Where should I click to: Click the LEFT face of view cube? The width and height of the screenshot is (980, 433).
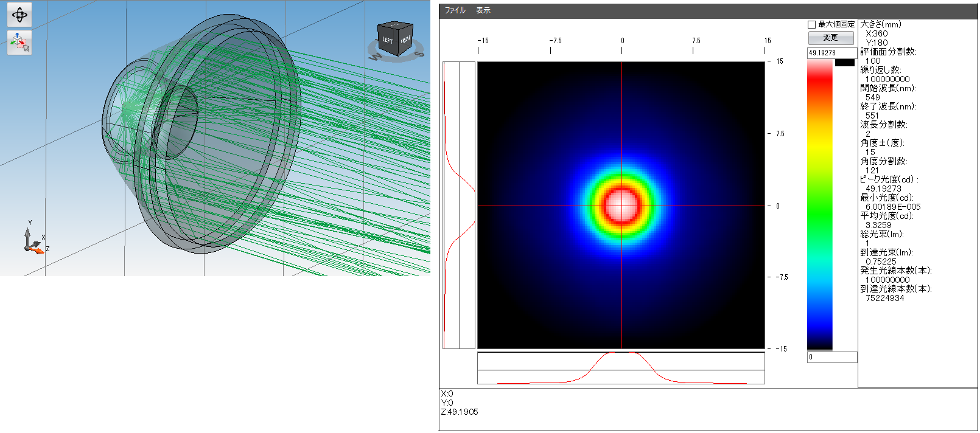(x=388, y=41)
